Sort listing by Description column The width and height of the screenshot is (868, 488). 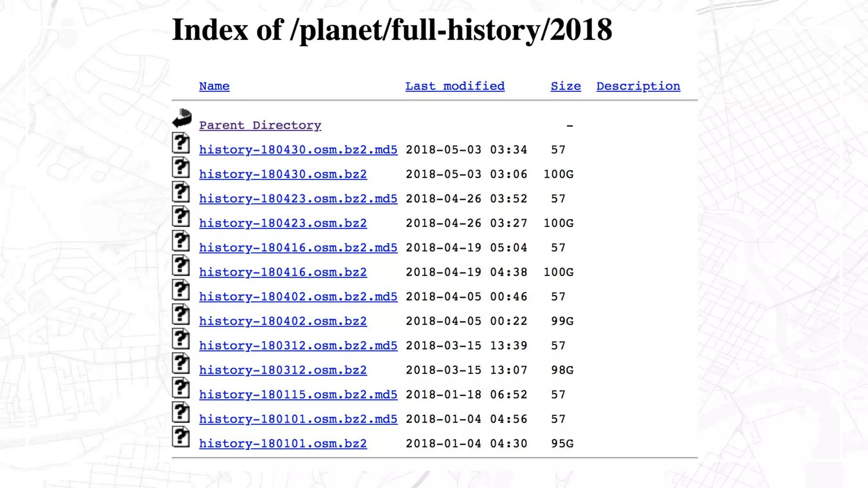(638, 86)
